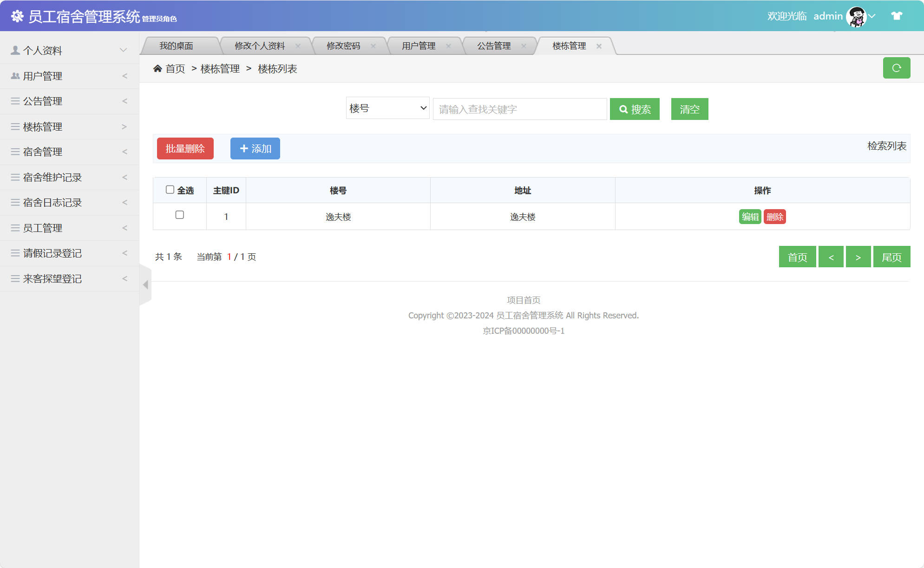This screenshot has height=568, width=924.
Task: Click the green refresh icon at top right
Action: (897, 68)
